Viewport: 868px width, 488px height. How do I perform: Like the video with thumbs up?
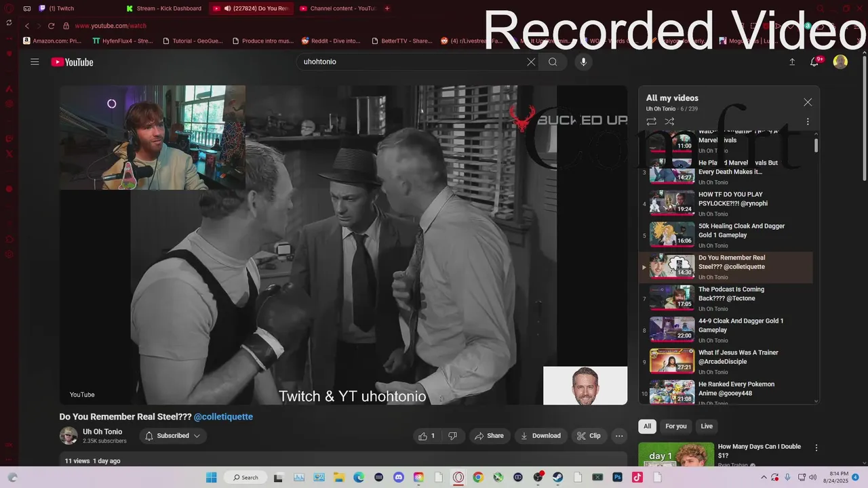[427, 436]
